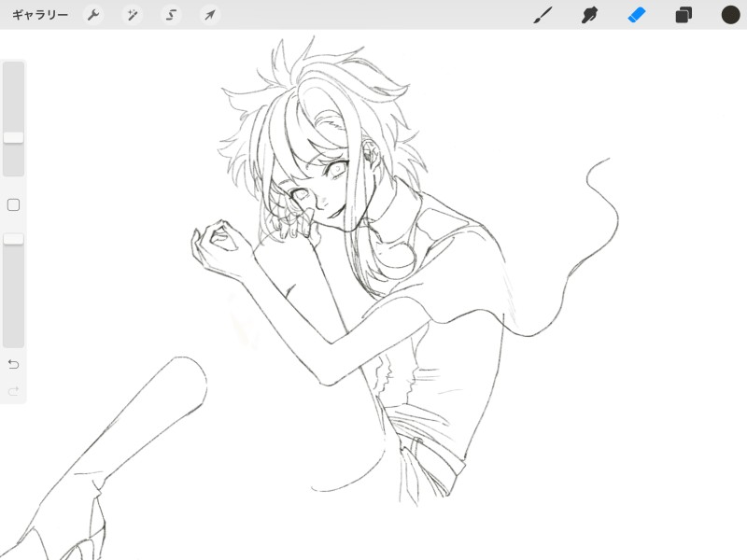Open the Adjustments magic wand menu
The height and width of the screenshot is (560, 747).
point(132,15)
